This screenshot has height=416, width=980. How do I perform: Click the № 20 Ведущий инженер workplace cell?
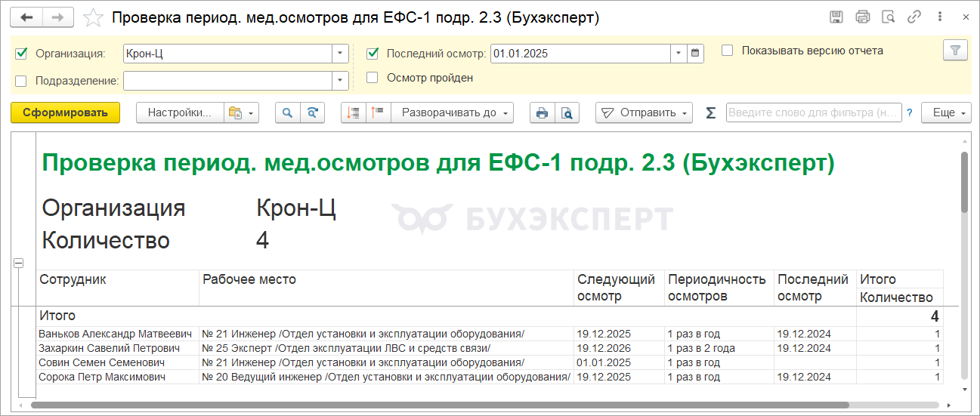pyautogui.click(x=386, y=377)
